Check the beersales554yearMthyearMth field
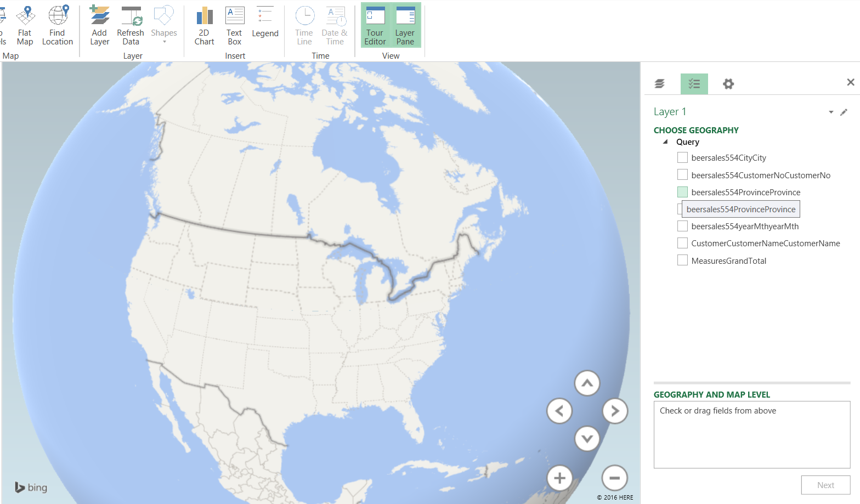Image resolution: width=860 pixels, height=504 pixels. point(682,226)
